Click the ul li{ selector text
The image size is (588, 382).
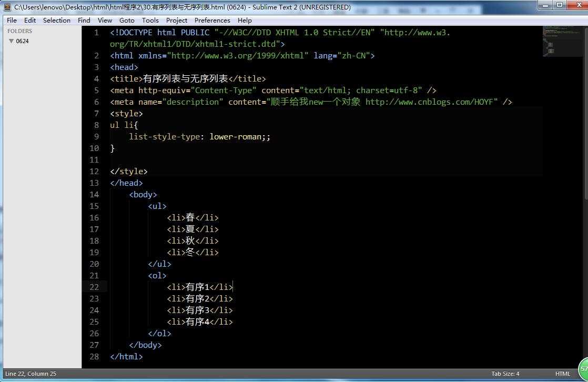coord(124,125)
